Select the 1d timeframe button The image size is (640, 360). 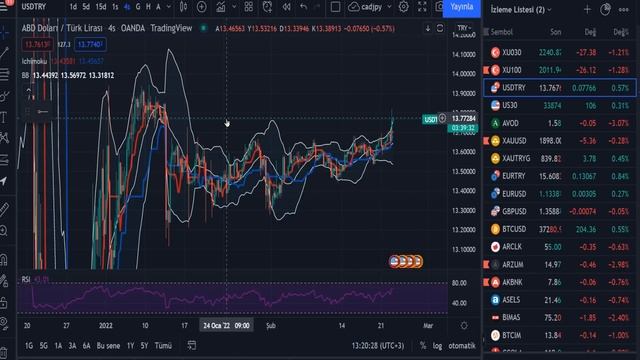[73, 7]
